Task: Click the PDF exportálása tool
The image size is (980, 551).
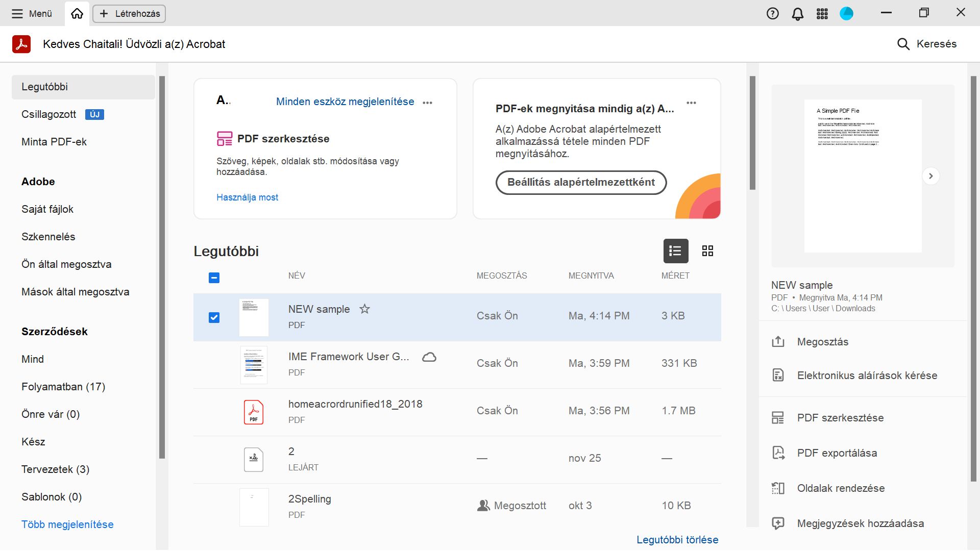Action: click(x=837, y=453)
